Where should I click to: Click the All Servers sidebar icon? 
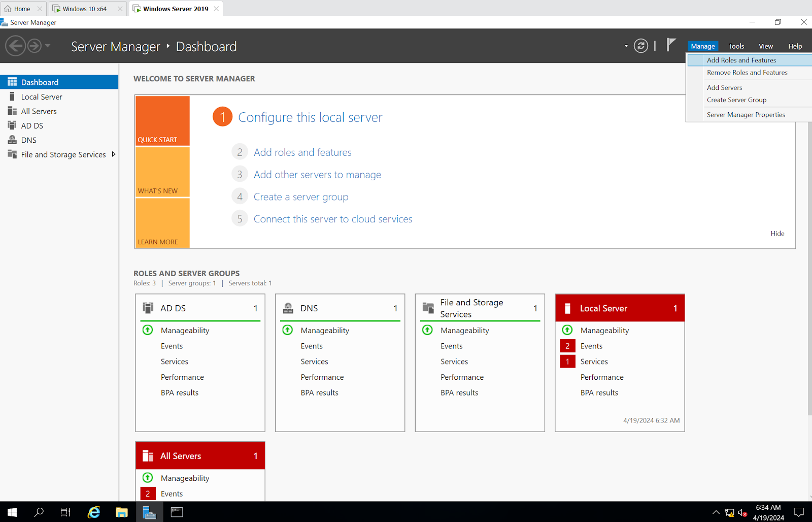coord(12,111)
